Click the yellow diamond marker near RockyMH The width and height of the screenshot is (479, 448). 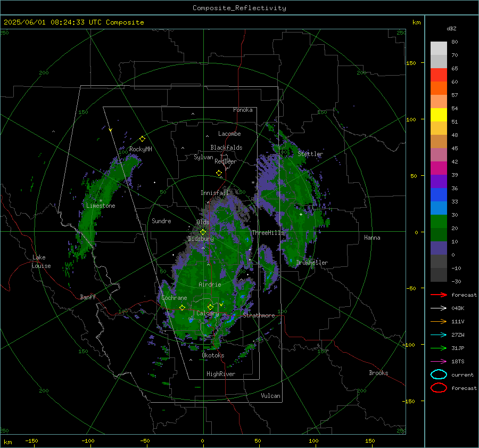(142, 139)
